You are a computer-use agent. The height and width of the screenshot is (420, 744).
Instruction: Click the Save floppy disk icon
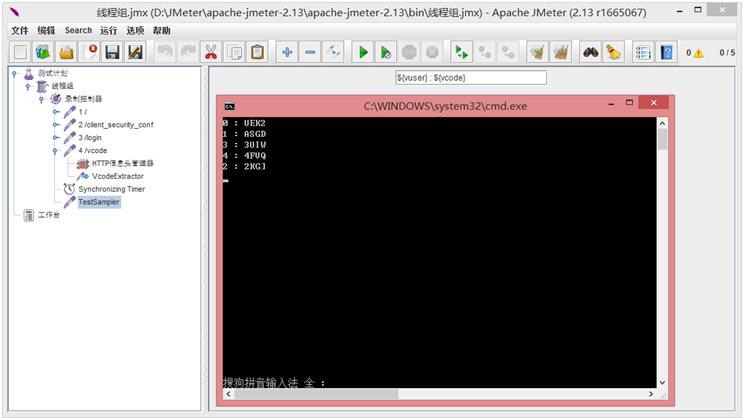[x=112, y=52]
